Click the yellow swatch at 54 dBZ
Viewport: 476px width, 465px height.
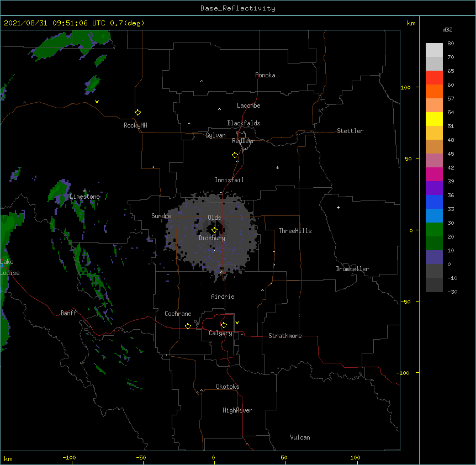(434, 119)
